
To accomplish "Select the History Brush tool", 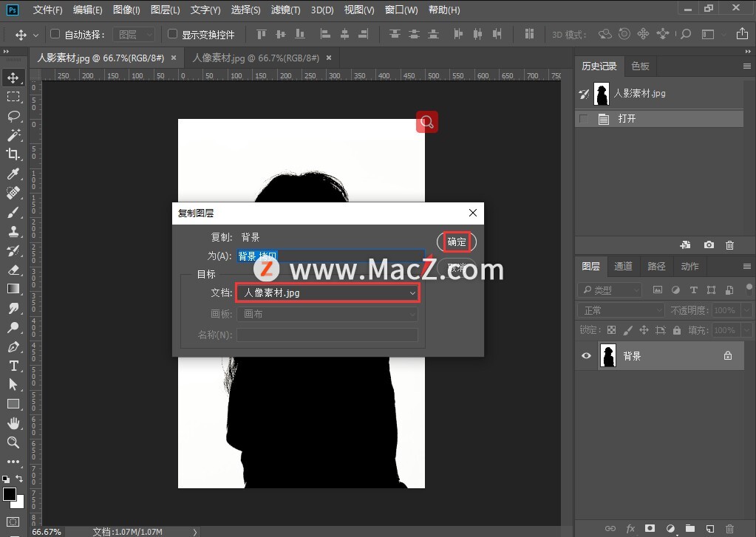I will 13,250.
